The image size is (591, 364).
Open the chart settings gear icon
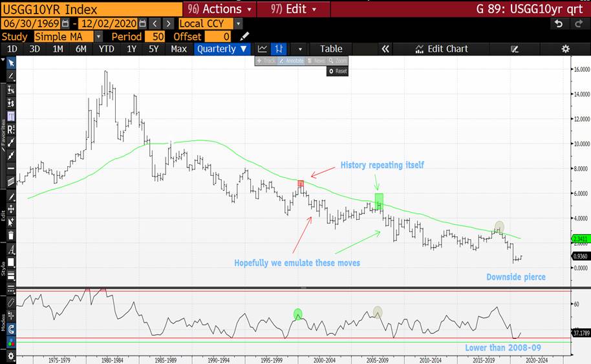click(x=565, y=49)
